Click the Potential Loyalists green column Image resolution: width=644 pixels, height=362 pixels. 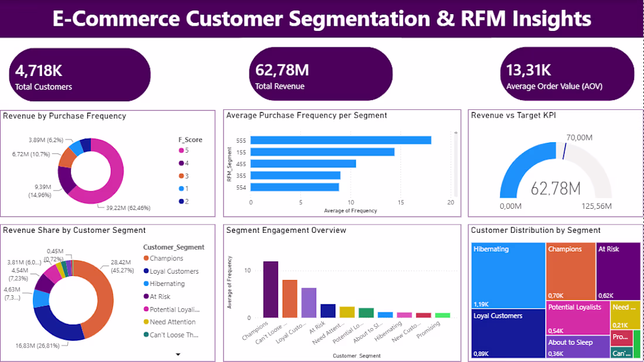point(366,313)
